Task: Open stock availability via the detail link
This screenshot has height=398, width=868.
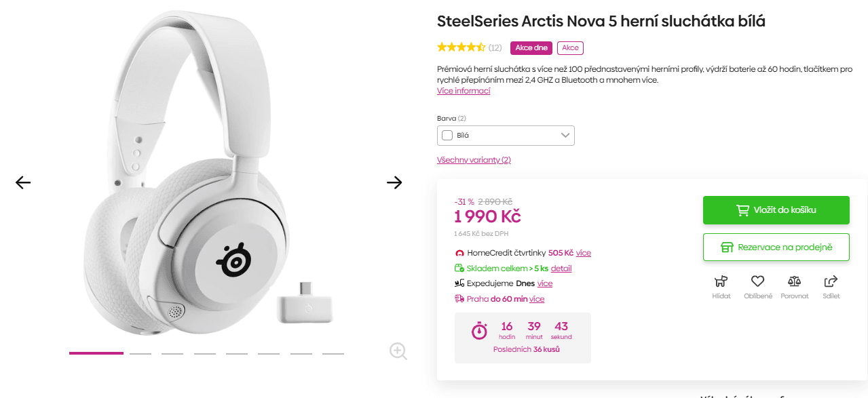Action: [561, 268]
